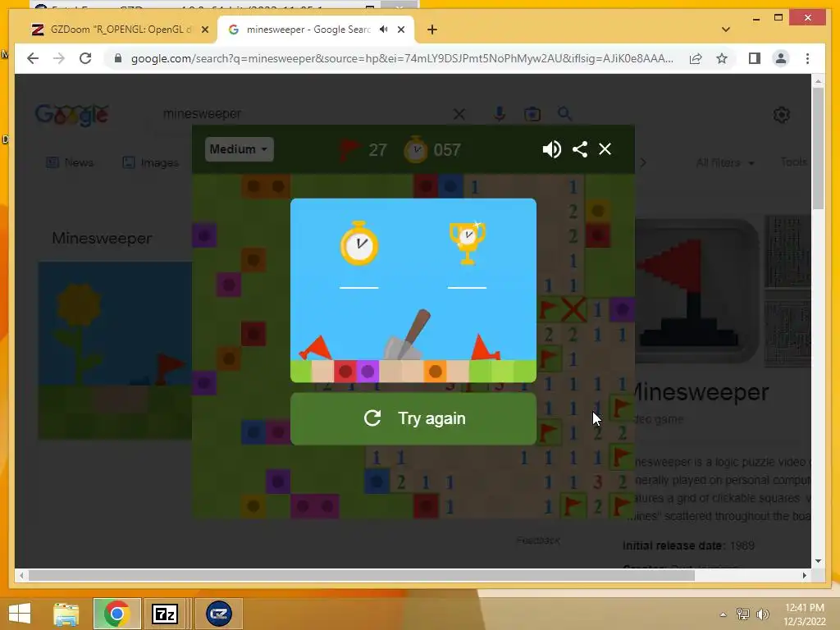Click the Minesweeper knowledge panel title
Screen dimensions: 840x630
click(702, 393)
